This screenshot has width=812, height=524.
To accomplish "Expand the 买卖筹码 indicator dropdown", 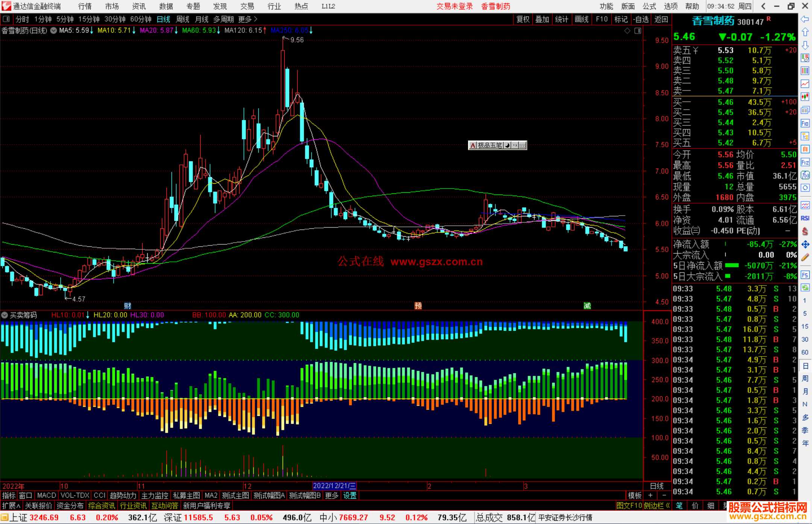I will tap(5, 315).
